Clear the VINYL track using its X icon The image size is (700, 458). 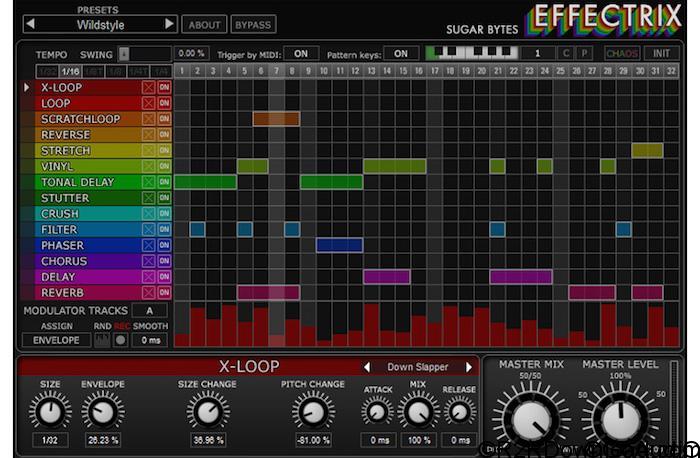(149, 166)
